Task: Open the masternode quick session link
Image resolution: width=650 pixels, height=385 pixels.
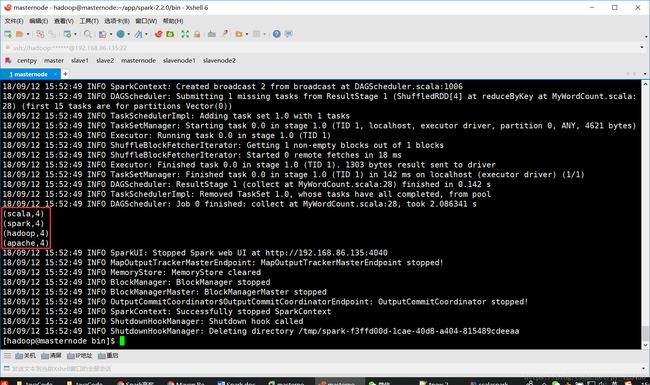Action: pyautogui.click(x=138, y=61)
